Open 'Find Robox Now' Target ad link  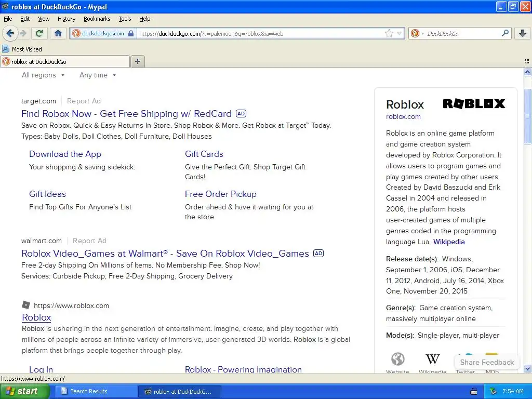coord(126,114)
